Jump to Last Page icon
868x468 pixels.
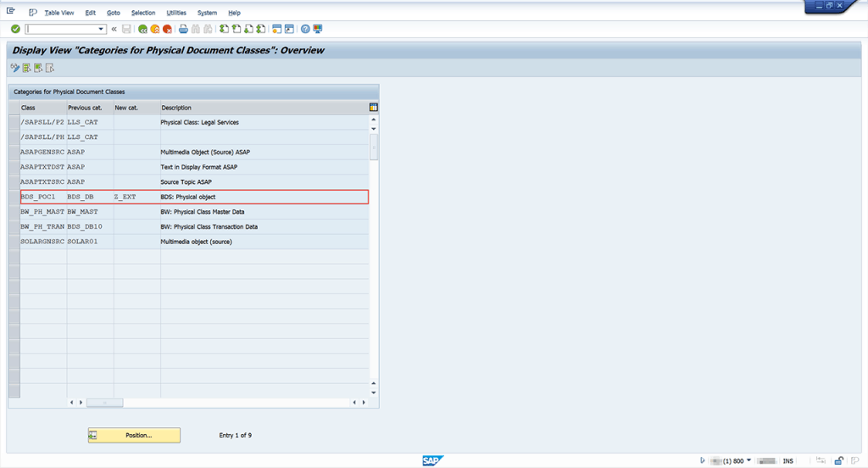point(261,29)
